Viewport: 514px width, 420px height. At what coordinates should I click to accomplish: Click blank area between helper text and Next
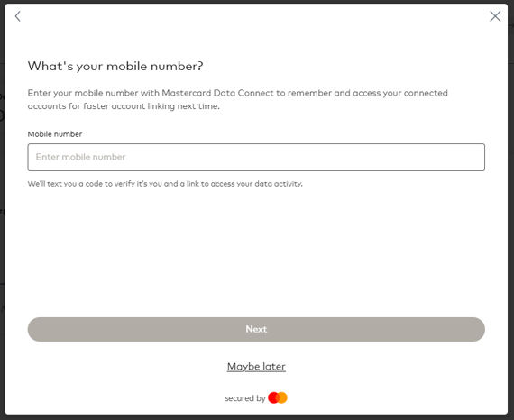tap(256, 252)
